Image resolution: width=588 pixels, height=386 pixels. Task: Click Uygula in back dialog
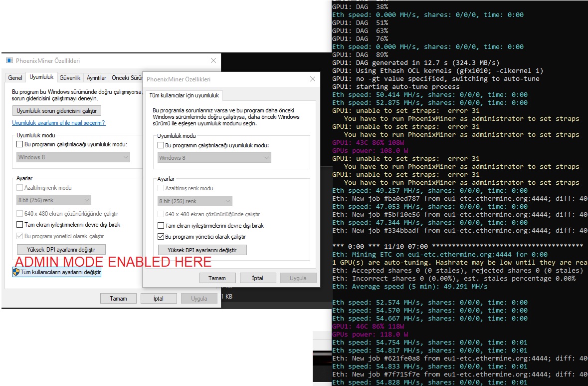point(199,299)
